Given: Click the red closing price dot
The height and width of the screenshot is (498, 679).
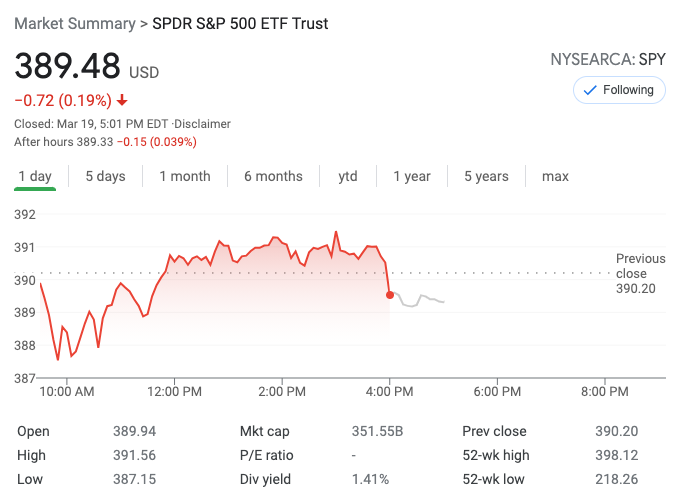Looking at the screenshot, I should coord(389,294).
